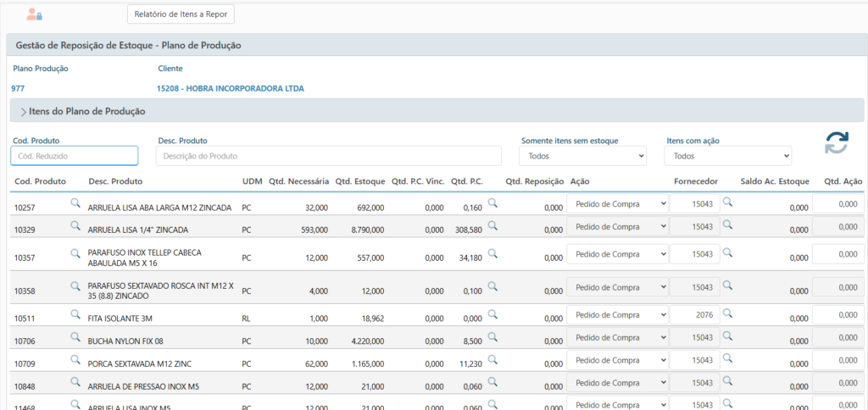Open product search magnifier for item 10257
The image size is (868, 410).
click(x=75, y=202)
